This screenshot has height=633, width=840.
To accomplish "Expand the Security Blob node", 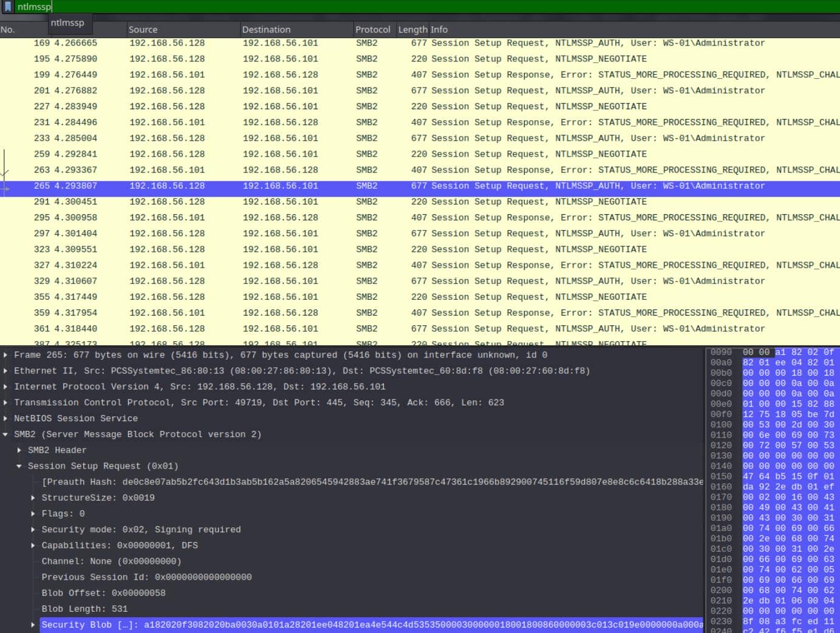I will coord(33,625).
